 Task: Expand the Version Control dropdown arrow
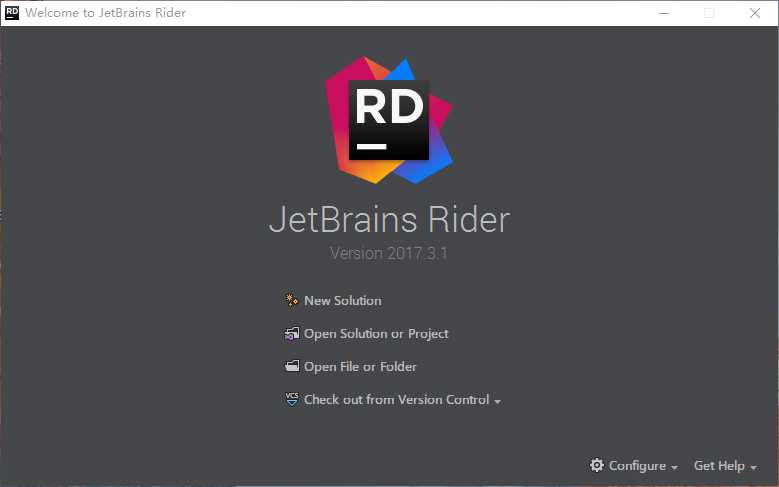[x=497, y=401]
